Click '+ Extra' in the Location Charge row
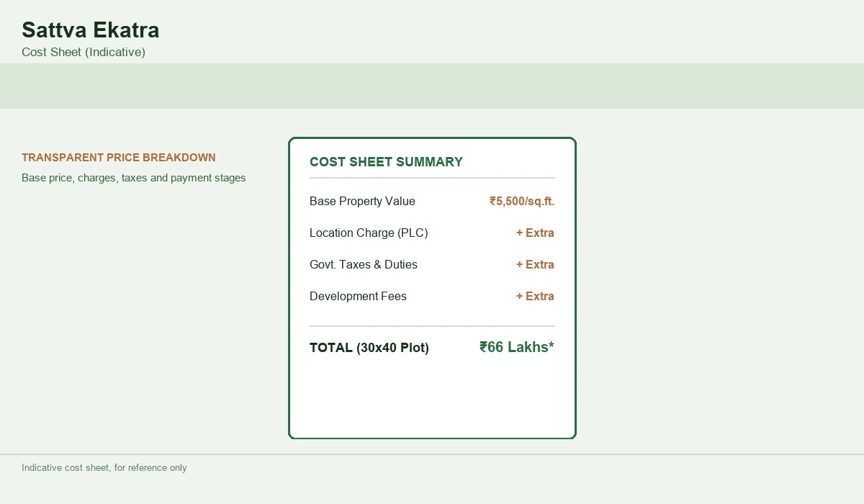 (535, 233)
